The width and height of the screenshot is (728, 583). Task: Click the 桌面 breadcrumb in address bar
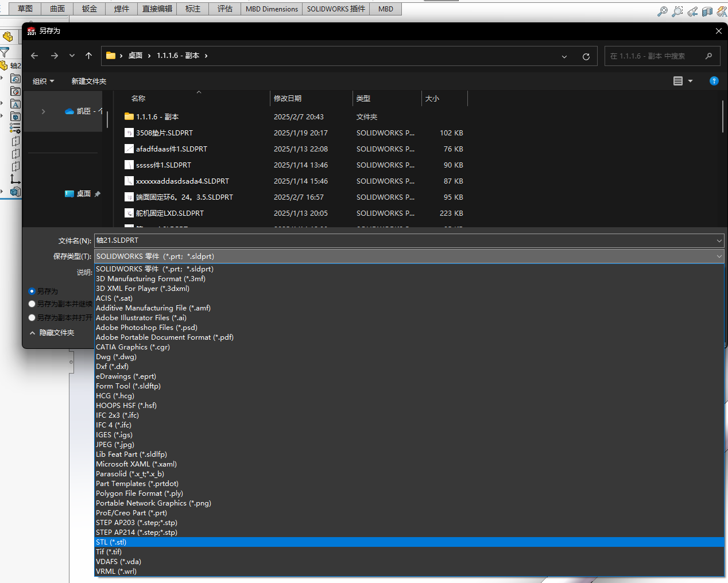pyautogui.click(x=135, y=56)
